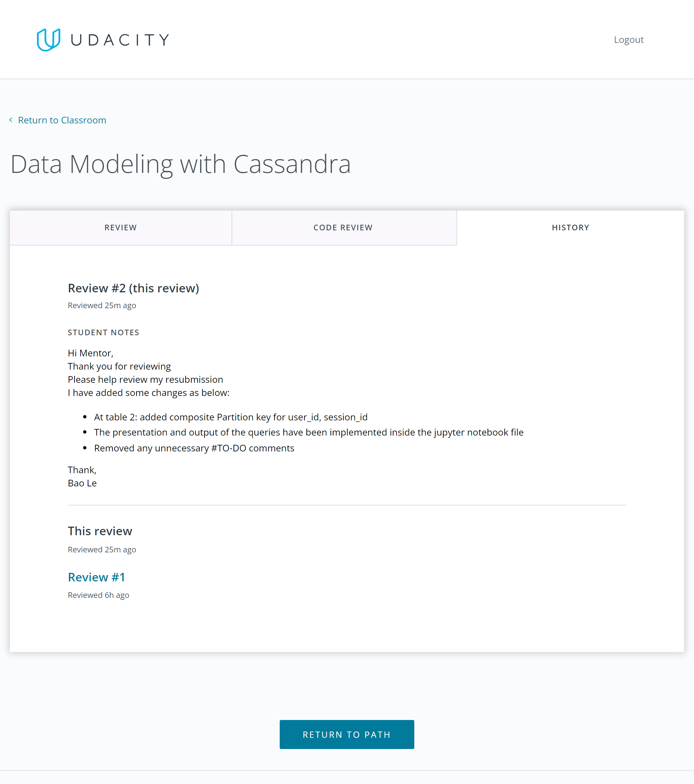
Task: Select the STUDENT NOTES label
Action: (x=103, y=332)
